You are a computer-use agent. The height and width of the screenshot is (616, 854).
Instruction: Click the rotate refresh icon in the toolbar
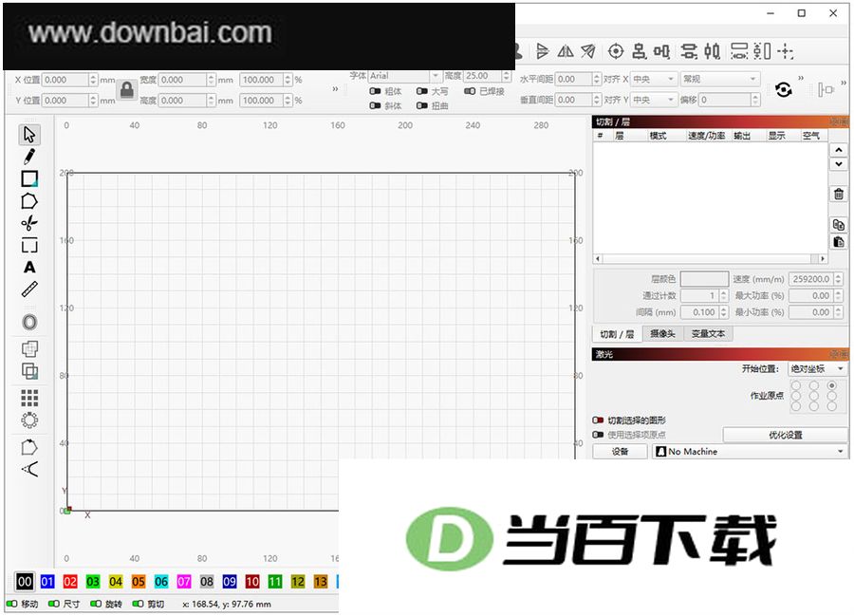(x=783, y=90)
